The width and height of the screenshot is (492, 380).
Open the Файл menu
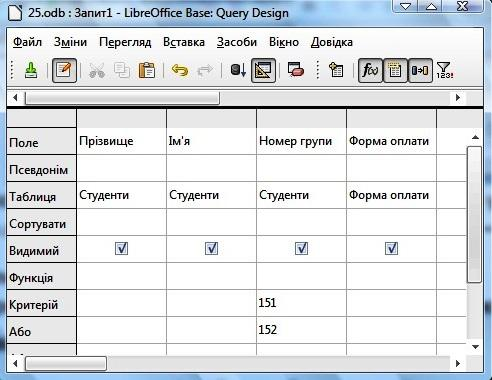point(27,42)
